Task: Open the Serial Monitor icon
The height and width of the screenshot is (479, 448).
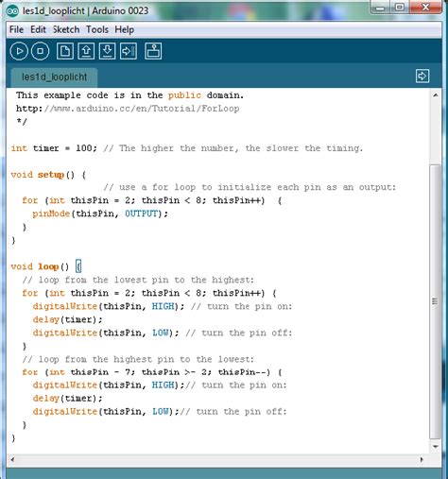Action: 153,51
